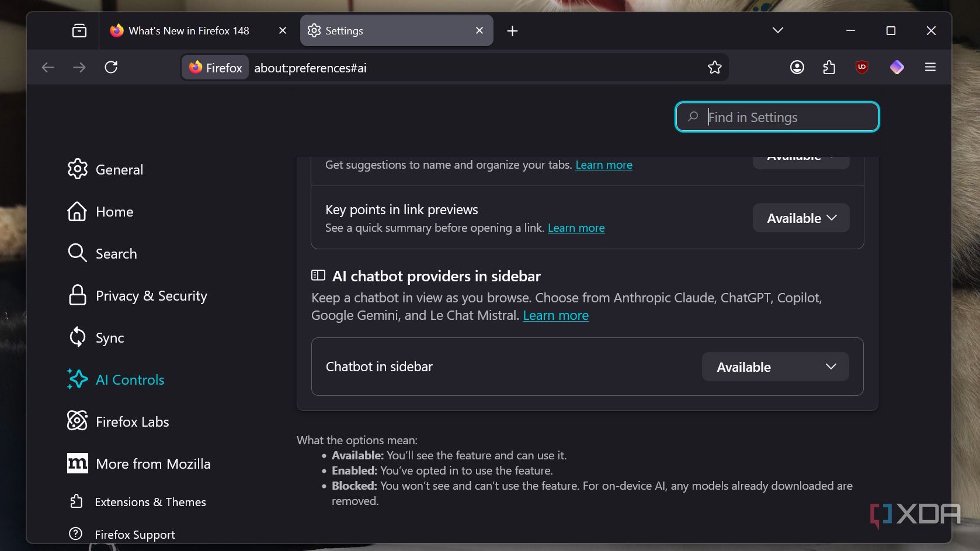Click the AI Controls sparkle icon

tap(77, 379)
